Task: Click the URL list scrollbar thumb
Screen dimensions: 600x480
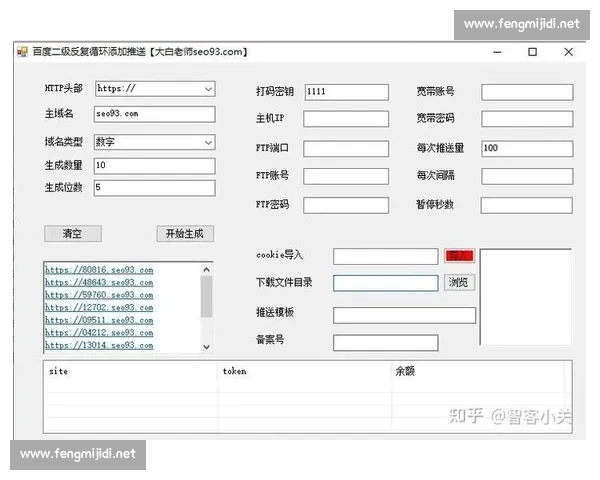Action: coord(207,297)
